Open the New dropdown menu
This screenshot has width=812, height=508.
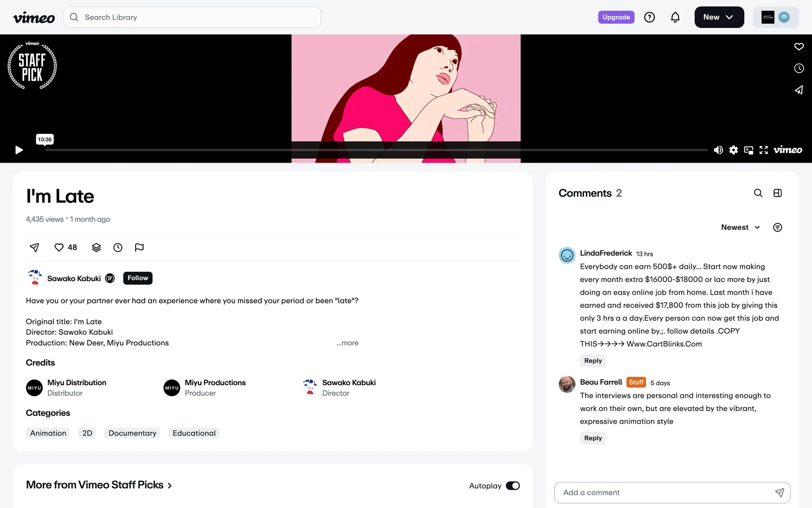pos(719,17)
